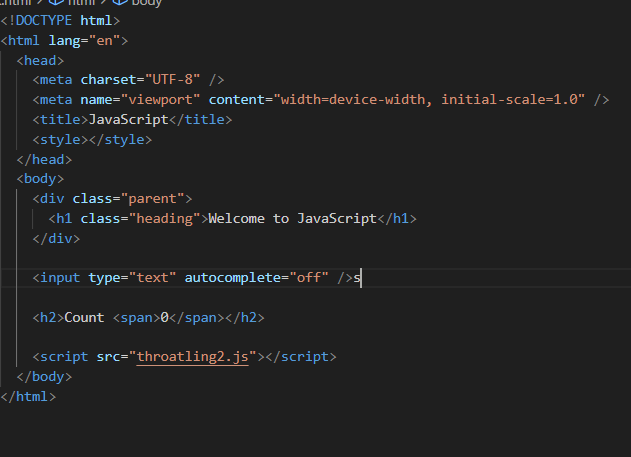The height and width of the screenshot is (457, 631).
Task: Click the "parent" class value
Action: point(152,199)
